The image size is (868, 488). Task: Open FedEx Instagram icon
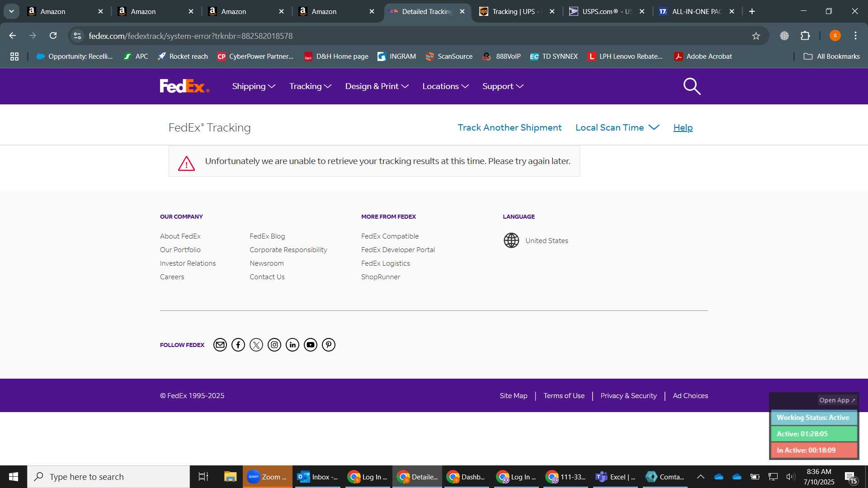tap(274, 345)
